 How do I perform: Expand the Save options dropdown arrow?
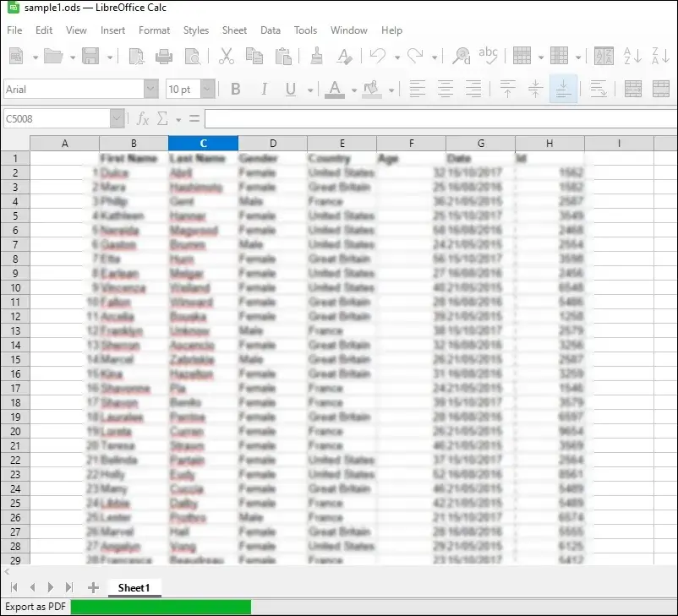pos(110,57)
